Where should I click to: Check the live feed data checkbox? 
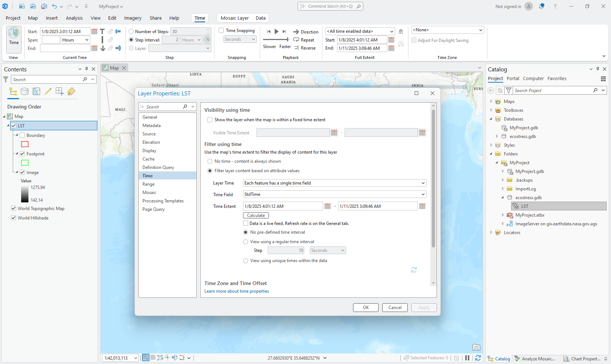pos(246,223)
